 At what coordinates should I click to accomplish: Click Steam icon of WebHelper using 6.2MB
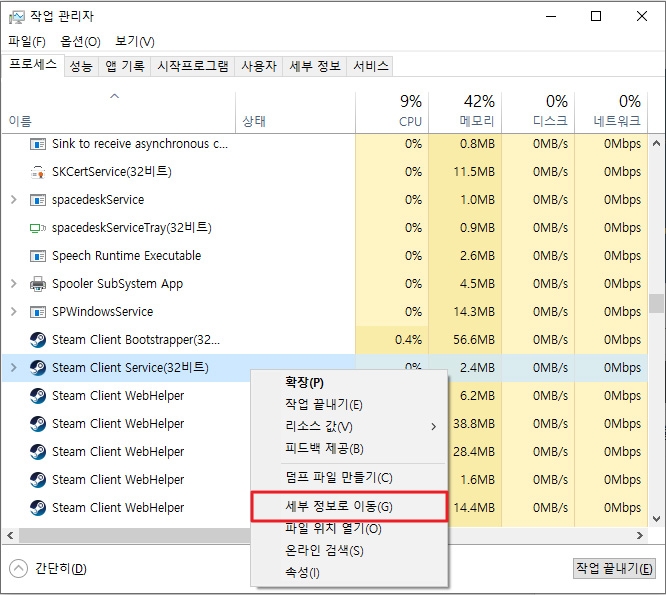[38, 396]
